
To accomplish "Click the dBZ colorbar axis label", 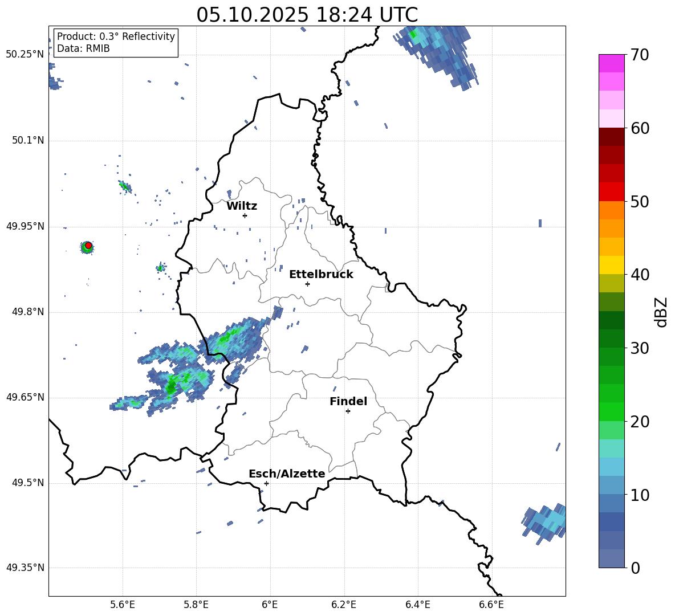I will (x=661, y=312).
